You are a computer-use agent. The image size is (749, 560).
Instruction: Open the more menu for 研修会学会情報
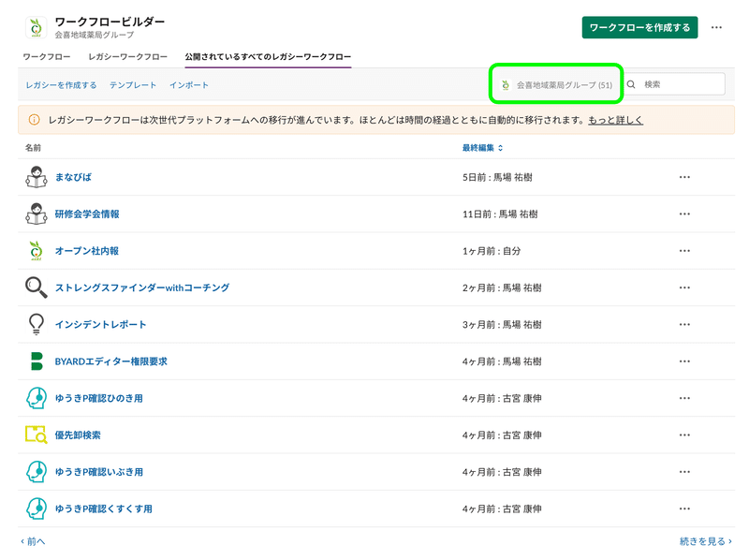coord(684,214)
